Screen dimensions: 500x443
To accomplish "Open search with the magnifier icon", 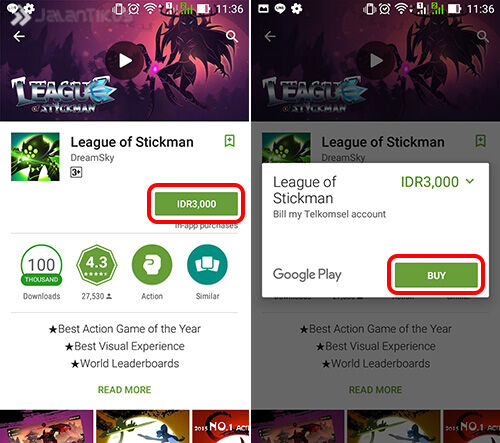I will coord(232,36).
